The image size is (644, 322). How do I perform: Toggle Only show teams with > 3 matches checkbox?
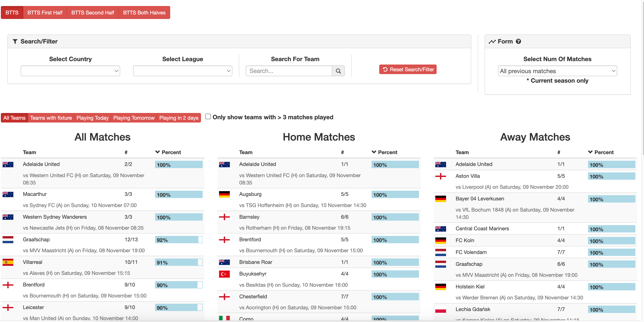coord(208,117)
